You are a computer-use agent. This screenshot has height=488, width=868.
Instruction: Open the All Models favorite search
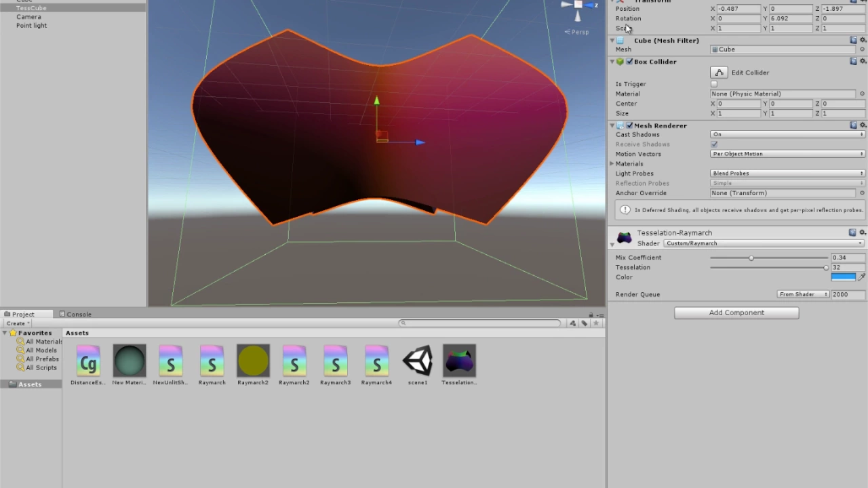pos(37,350)
